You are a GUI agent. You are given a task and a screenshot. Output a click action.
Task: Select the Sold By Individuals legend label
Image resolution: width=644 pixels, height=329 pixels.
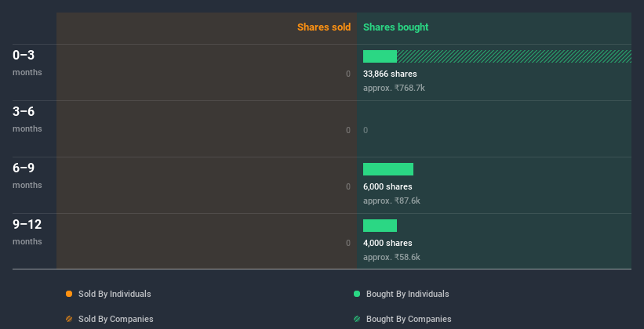tap(115, 294)
